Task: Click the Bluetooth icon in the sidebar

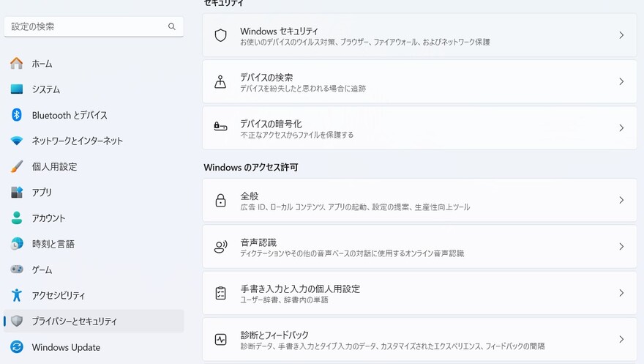Action: click(x=16, y=115)
